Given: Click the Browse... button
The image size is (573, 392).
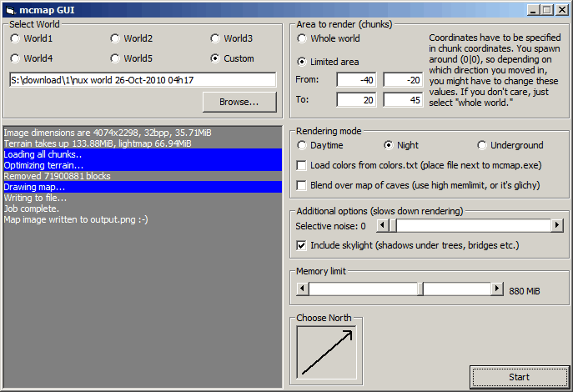Looking at the screenshot, I should [x=239, y=102].
